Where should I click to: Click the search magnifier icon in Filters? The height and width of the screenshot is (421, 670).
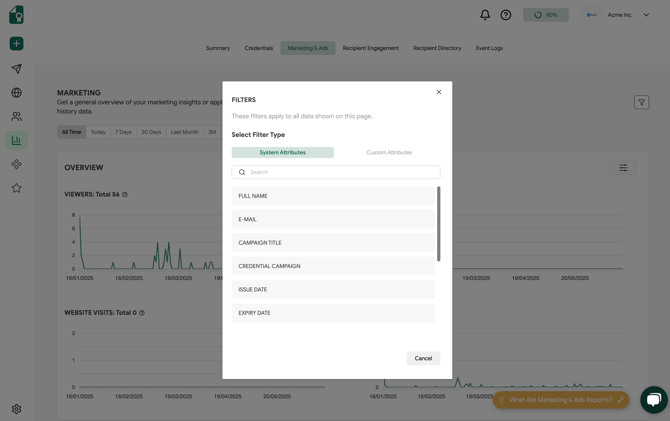pyautogui.click(x=242, y=172)
